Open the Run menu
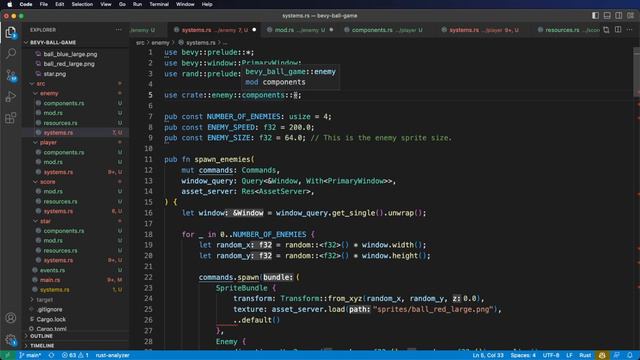 137,4
